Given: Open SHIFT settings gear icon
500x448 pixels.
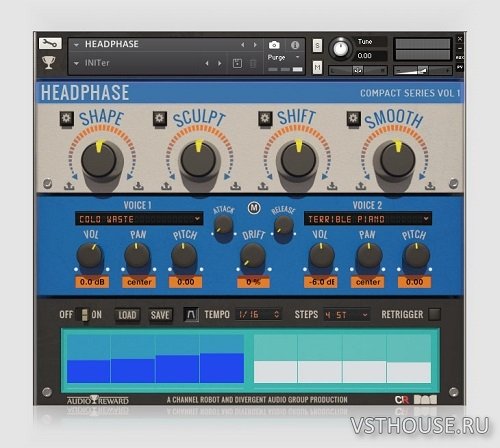Looking at the screenshot, I should click(265, 119).
